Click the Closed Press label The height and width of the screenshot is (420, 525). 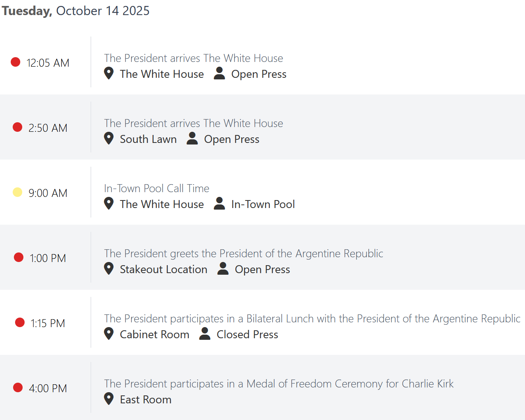coord(247,334)
